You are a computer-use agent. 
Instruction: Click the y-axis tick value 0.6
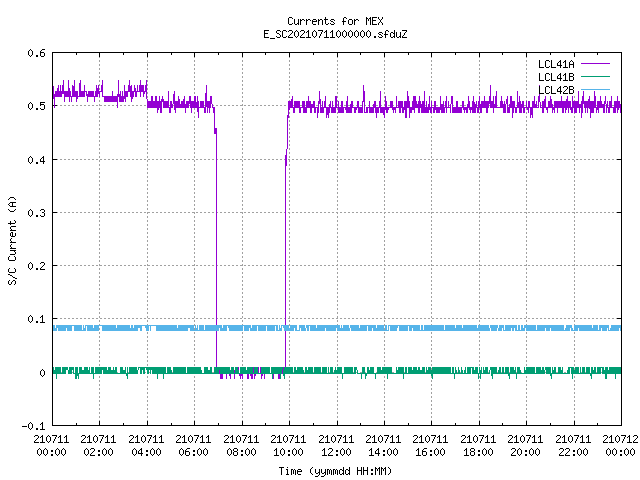pyautogui.click(x=36, y=53)
